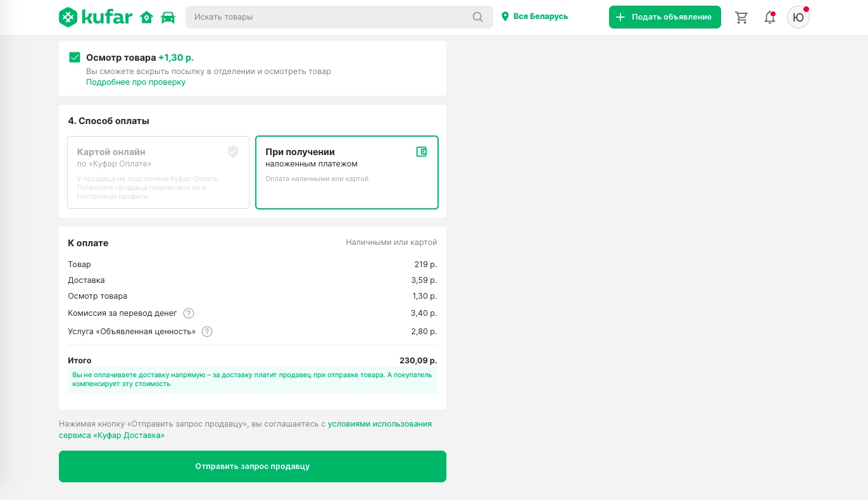Show help for money transfer commission

point(189,313)
